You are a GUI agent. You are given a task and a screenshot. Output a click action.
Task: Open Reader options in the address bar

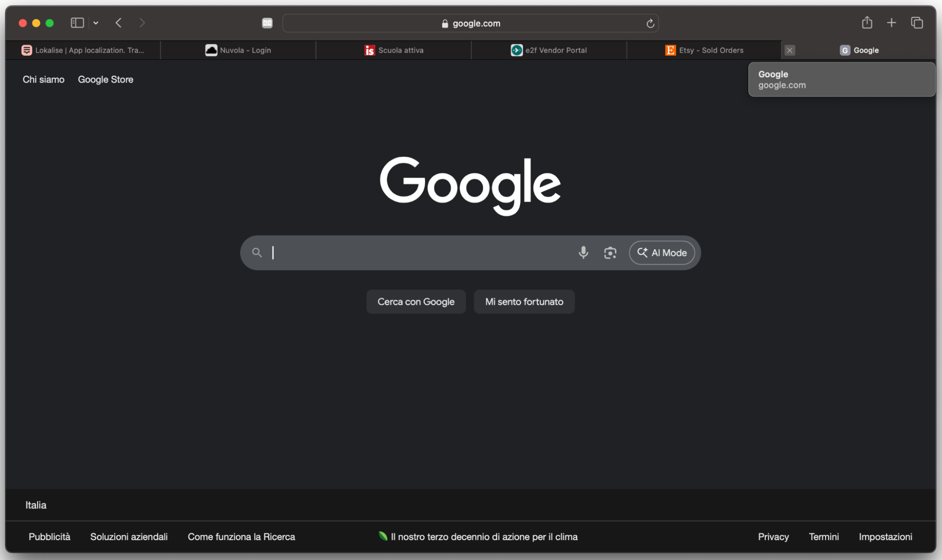tap(267, 23)
